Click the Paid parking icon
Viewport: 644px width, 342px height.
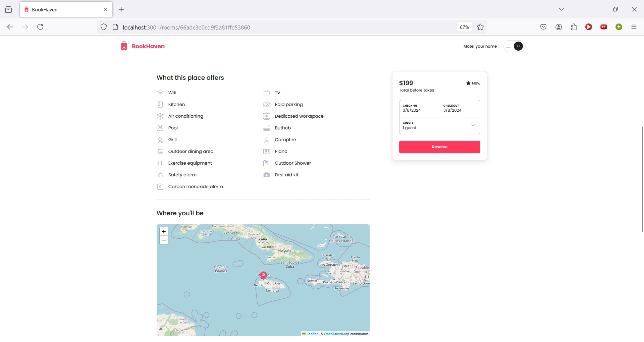(267, 105)
